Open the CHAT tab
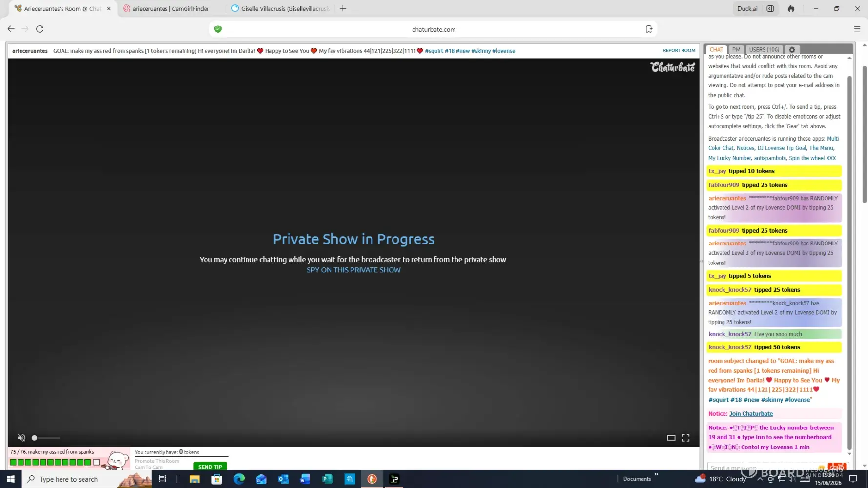The height and width of the screenshot is (488, 868). point(716,49)
